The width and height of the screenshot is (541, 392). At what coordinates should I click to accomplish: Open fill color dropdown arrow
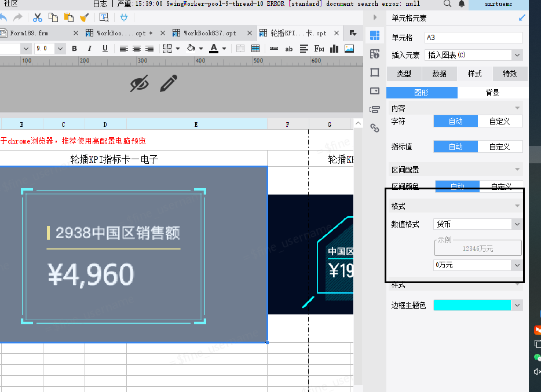pyautogui.click(x=201, y=49)
